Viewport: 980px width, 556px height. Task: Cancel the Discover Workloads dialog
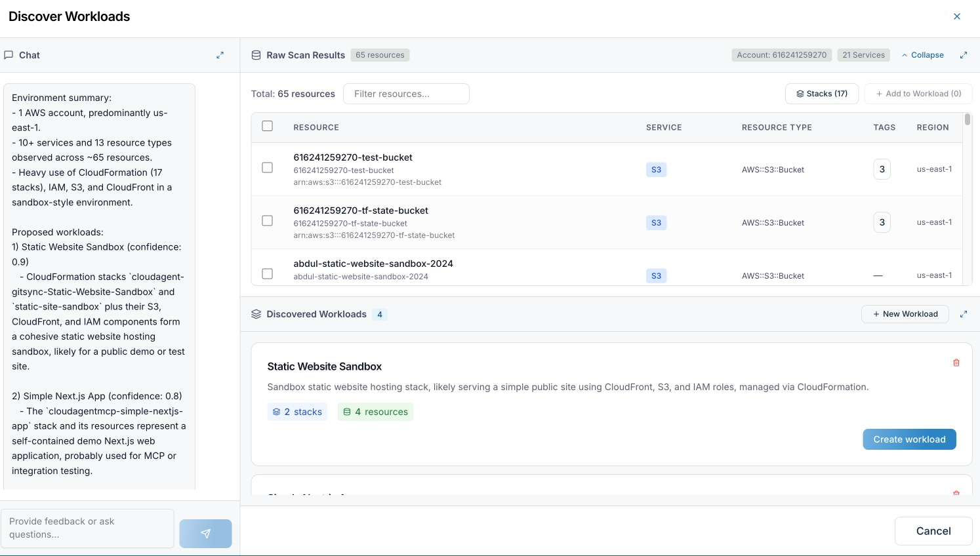933,531
